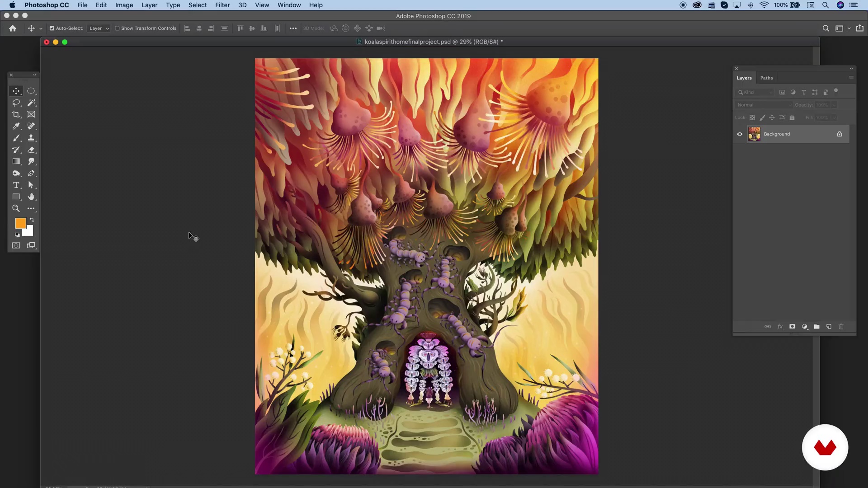868x488 pixels.
Task: Open the Fill slider dropdown arrow
Action: click(x=834, y=117)
